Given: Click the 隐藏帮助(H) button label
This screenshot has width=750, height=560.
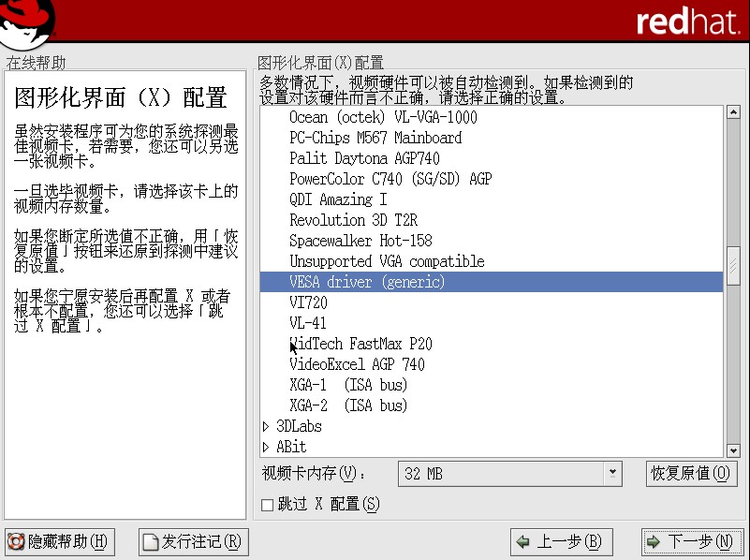Looking at the screenshot, I should (x=68, y=542).
